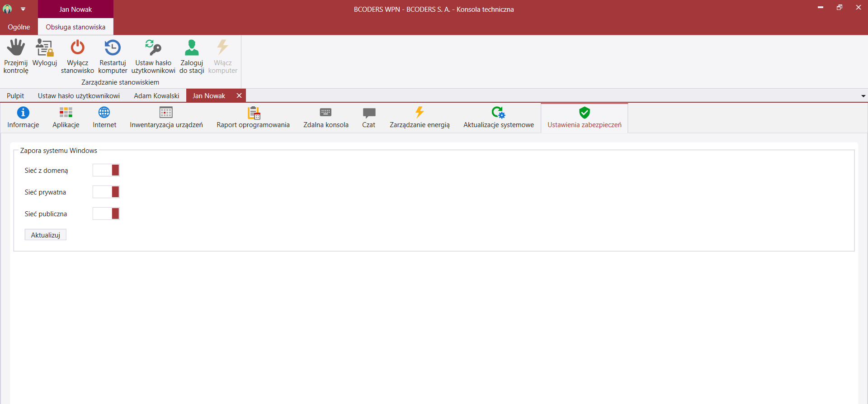868x404 pixels.
Task: Open Zarządzanie energią
Action: [x=420, y=118]
